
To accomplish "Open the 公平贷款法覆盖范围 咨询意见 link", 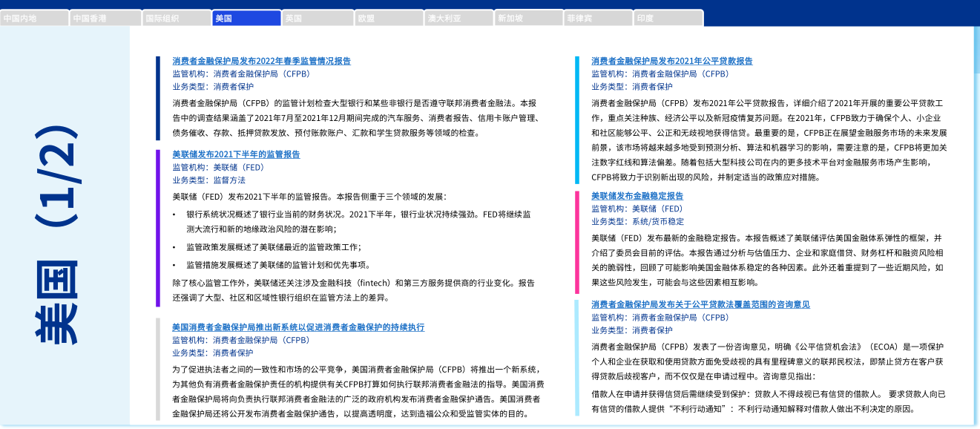I will point(700,304).
